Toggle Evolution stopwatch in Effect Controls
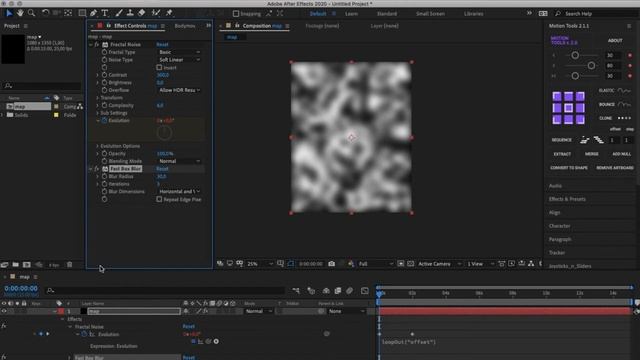Viewport: 640px width, 360px height. 104,120
